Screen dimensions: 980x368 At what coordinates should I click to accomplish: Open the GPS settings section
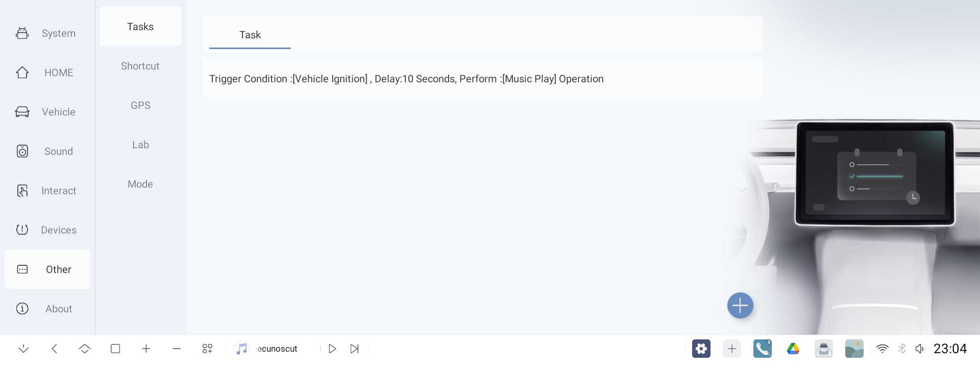pos(140,105)
